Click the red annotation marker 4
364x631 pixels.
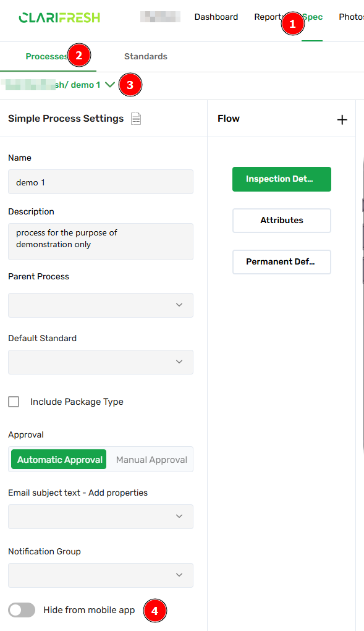pos(154,611)
